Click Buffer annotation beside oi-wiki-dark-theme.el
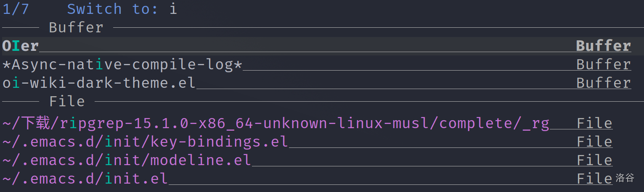 click(603, 83)
